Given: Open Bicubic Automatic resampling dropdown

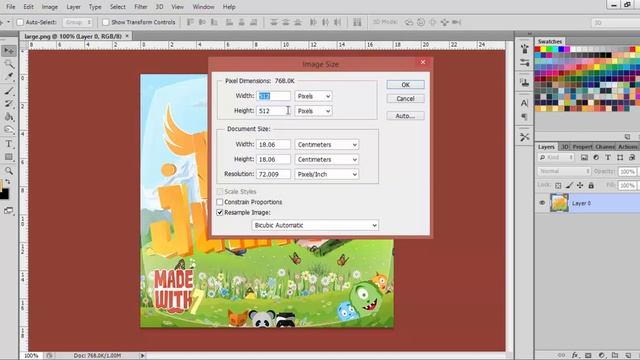Looking at the screenshot, I should pos(315,225).
